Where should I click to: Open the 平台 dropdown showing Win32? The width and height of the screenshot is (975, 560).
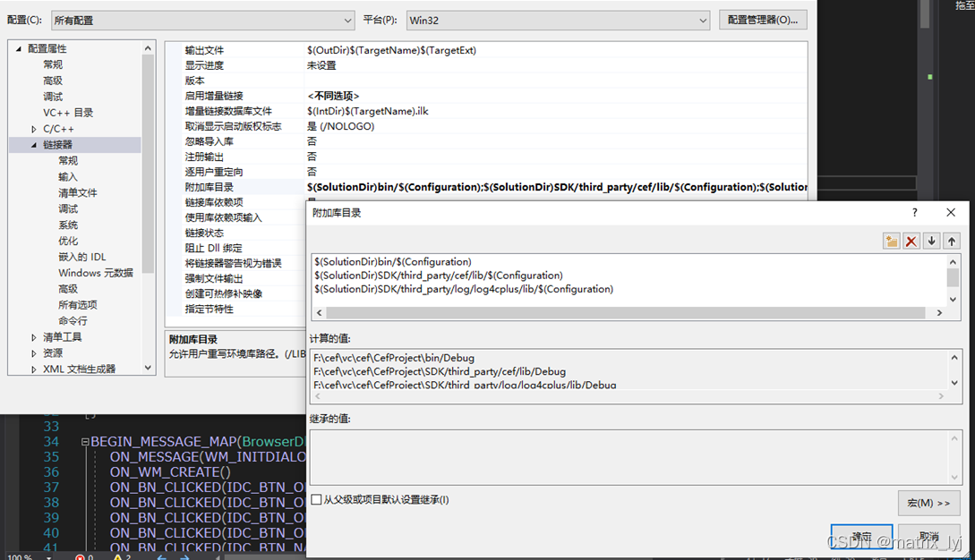(558, 20)
